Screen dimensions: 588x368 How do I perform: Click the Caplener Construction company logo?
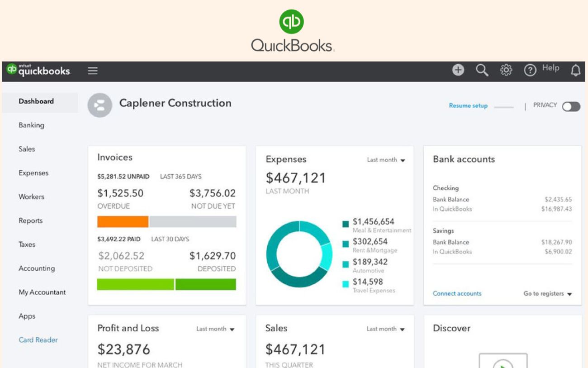coord(100,105)
